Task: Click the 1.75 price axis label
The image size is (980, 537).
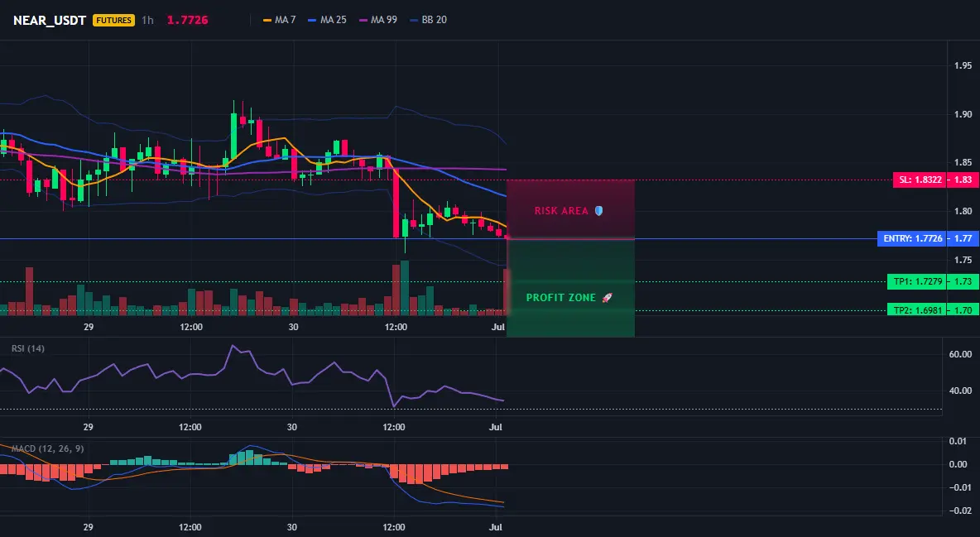Action: tap(963, 260)
